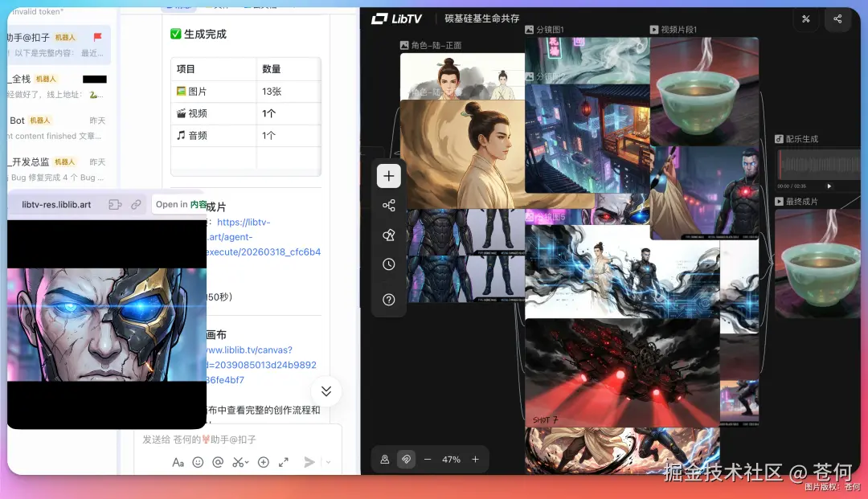Open the dropdown arrow next to the send button
This screenshot has height=499, width=868.
tap(326, 462)
